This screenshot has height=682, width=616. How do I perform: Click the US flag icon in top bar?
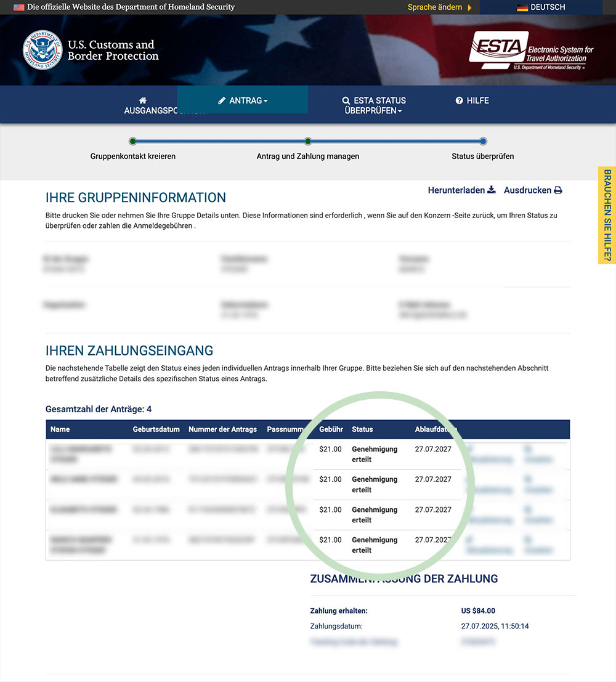point(18,7)
